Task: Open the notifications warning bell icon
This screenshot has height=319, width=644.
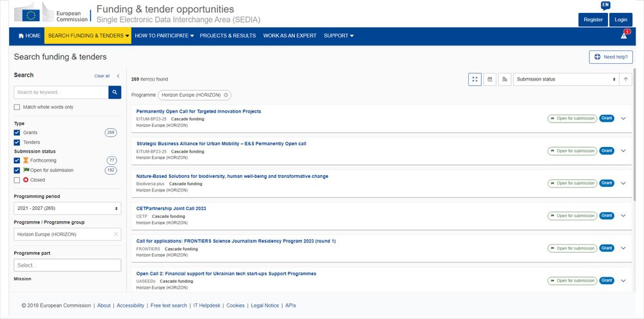Action: (x=624, y=35)
